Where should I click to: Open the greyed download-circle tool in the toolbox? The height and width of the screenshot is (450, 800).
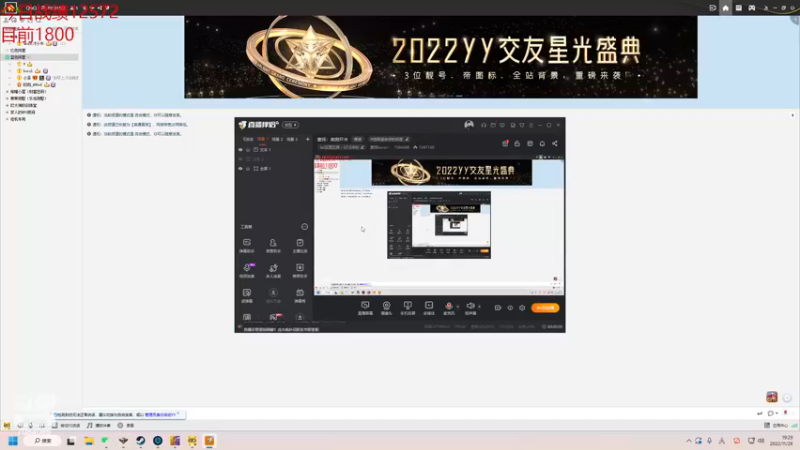click(x=273, y=295)
